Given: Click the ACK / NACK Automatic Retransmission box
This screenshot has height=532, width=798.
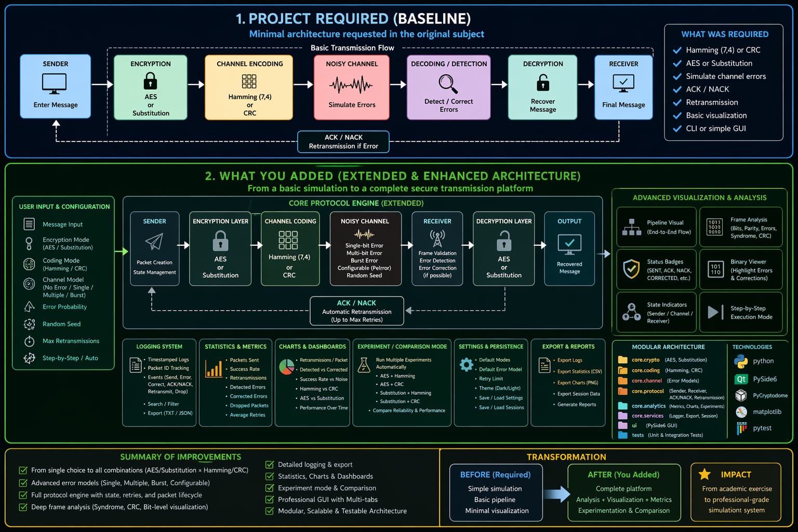Looking at the screenshot, I should [x=356, y=311].
